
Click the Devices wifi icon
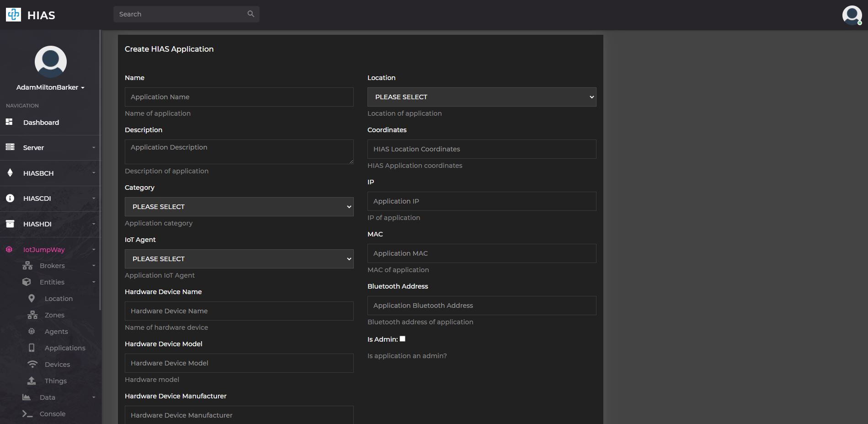(32, 364)
